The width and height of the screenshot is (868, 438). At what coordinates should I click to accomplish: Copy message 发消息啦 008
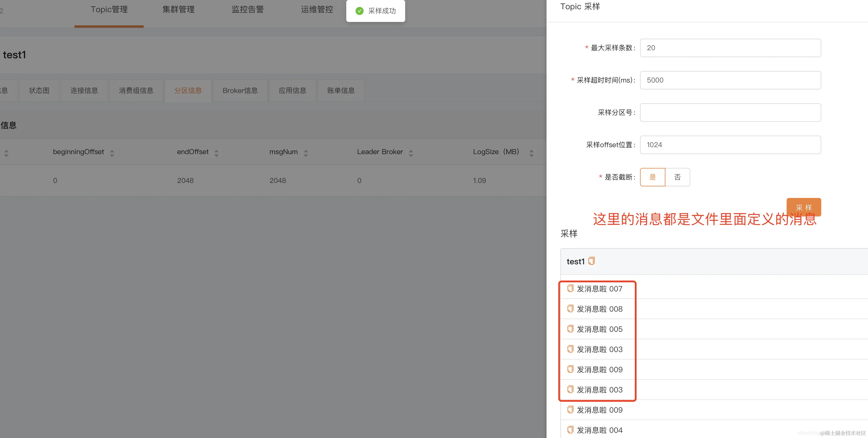pos(570,308)
